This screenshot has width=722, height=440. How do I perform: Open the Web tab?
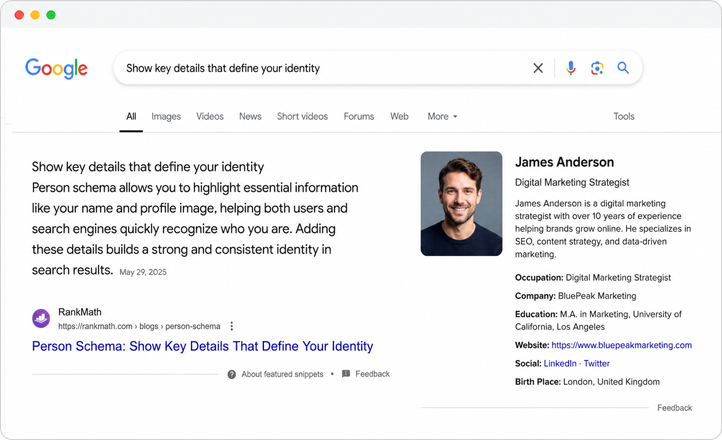[x=399, y=116]
